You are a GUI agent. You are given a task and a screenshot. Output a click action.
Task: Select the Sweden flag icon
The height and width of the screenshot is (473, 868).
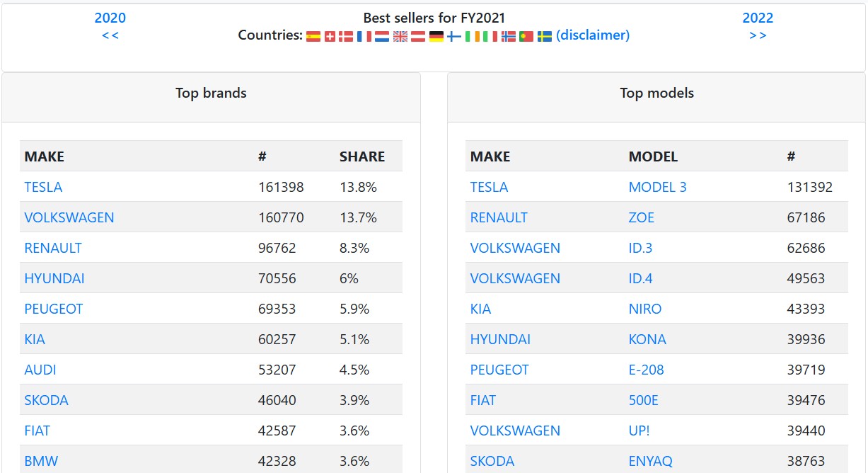544,36
